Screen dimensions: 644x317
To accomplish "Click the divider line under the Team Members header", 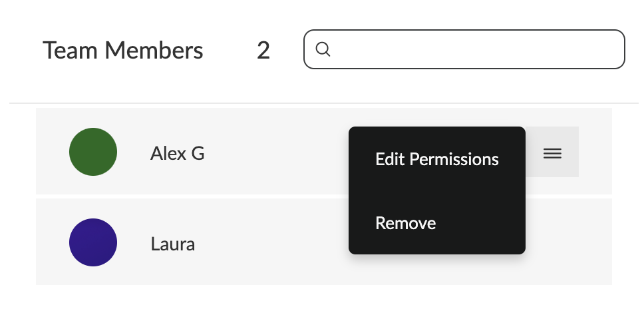I will tap(323, 103).
